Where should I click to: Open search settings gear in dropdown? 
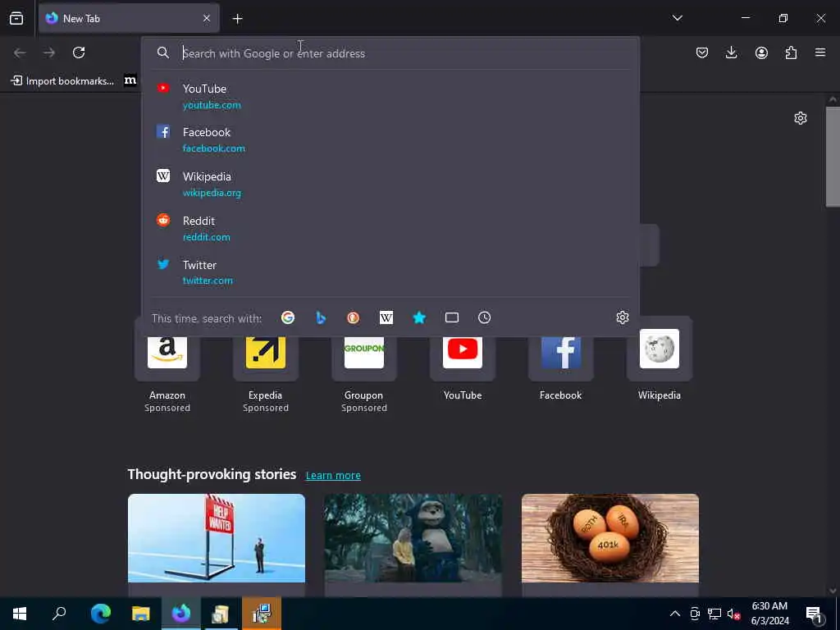coord(622,317)
